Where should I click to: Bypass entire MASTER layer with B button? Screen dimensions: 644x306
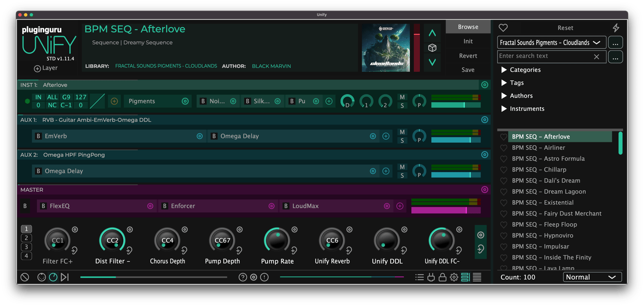[x=25, y=206]
